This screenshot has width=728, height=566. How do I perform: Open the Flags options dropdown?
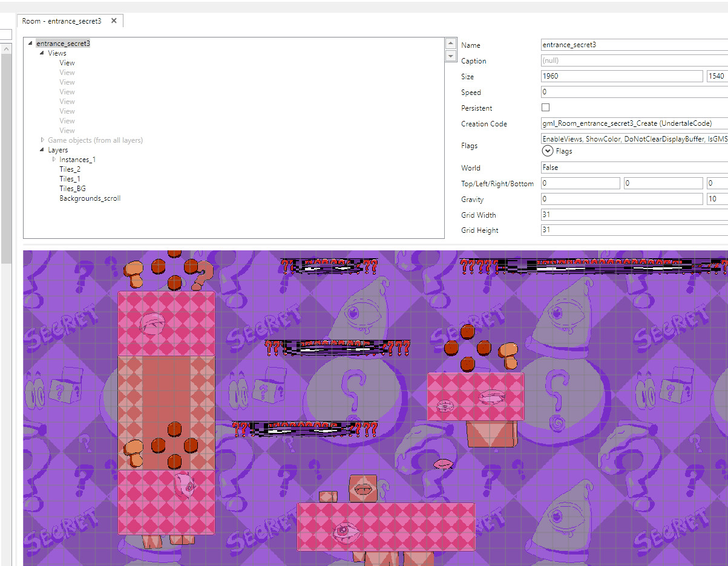(x=548, y=151)
